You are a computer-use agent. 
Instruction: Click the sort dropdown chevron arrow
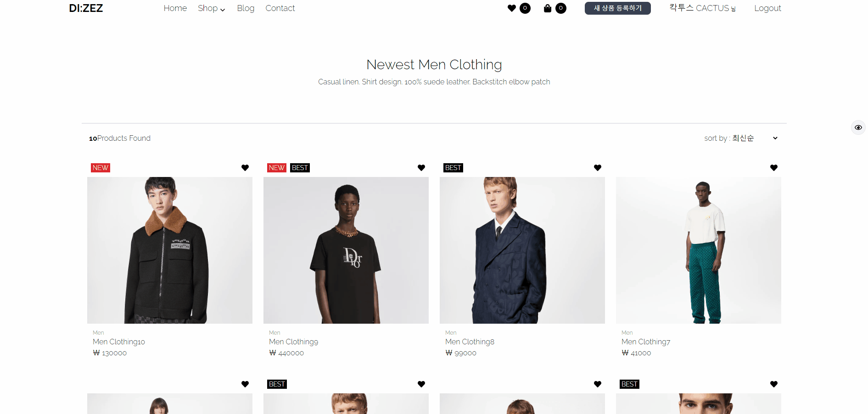click(775, 138)
